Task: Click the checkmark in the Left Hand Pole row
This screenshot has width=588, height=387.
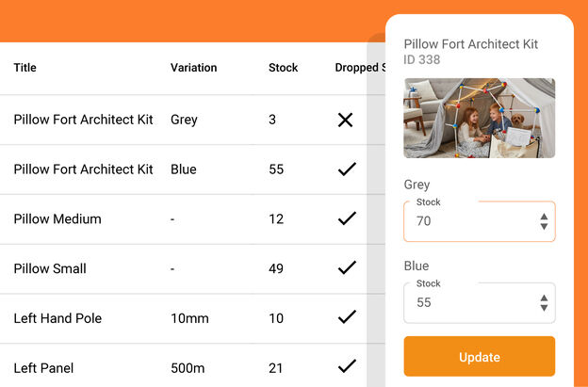Action: pyautogui.click(x=347, y=317)
